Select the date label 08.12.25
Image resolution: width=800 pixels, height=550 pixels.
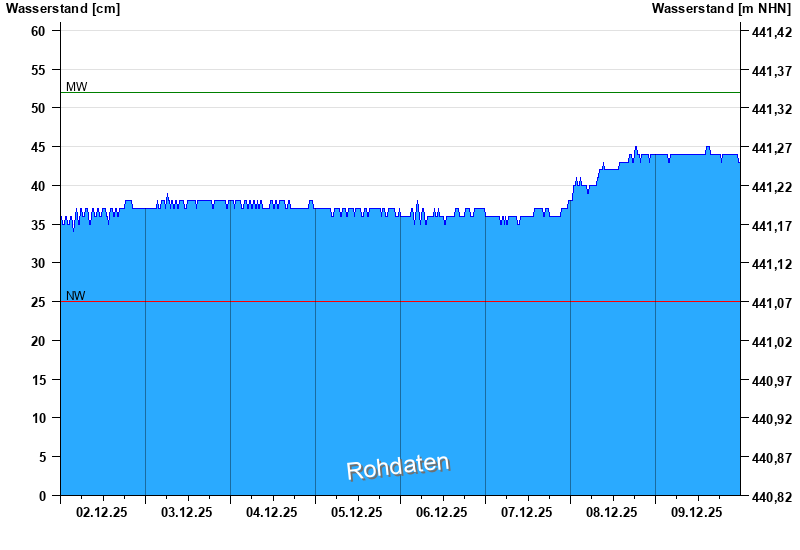[x=611, y=512]
